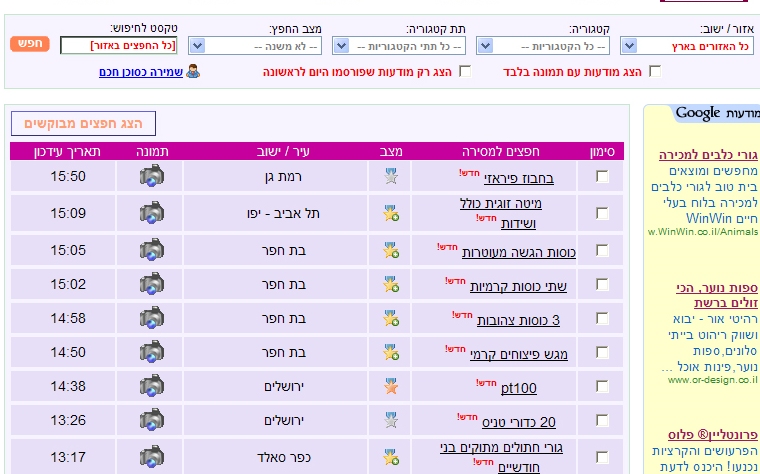Click the 'טקסט לחיפוש' search text field
760x474 pixels.
pos(119,46)
